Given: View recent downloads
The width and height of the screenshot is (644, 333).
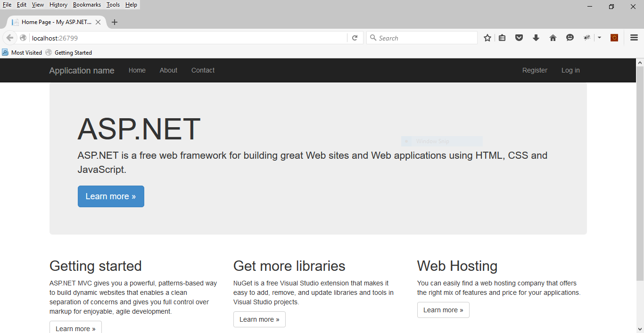Looking at the screenshot, I should [x=536, y=37].
